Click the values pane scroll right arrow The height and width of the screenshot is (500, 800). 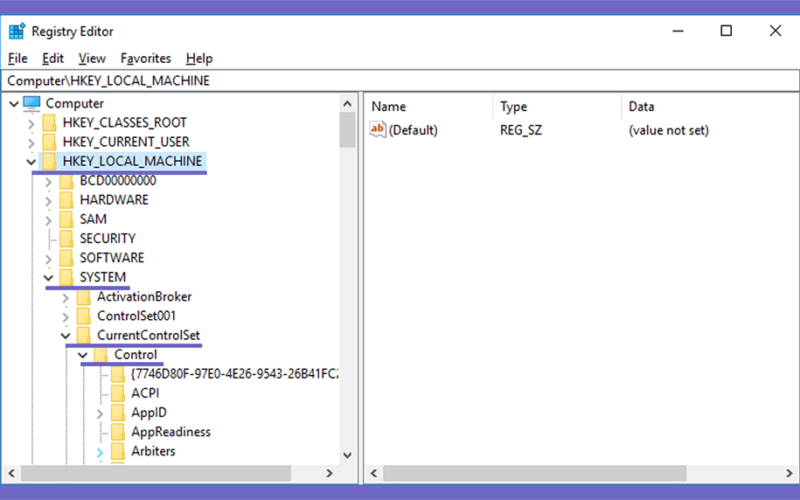coord(789,473)
